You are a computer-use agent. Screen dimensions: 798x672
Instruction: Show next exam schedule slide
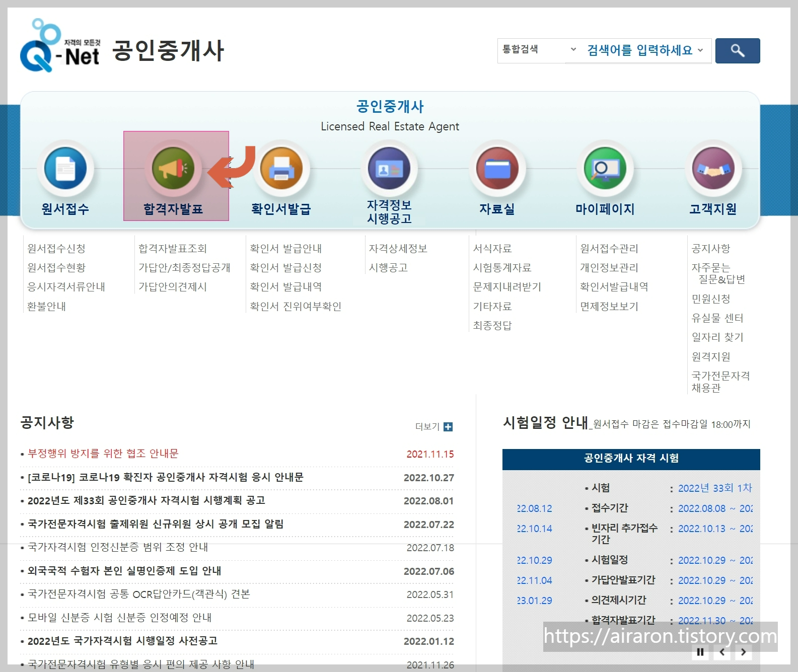pos(744,652)
